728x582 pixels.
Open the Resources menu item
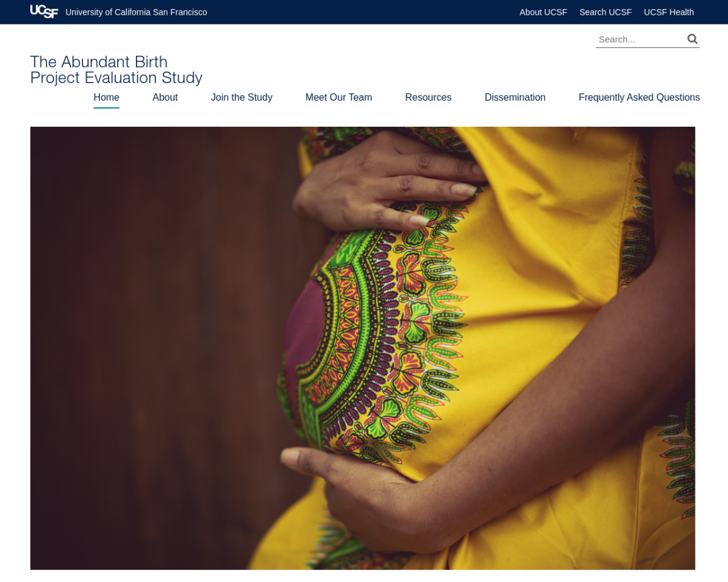click(x=428, y=97)
